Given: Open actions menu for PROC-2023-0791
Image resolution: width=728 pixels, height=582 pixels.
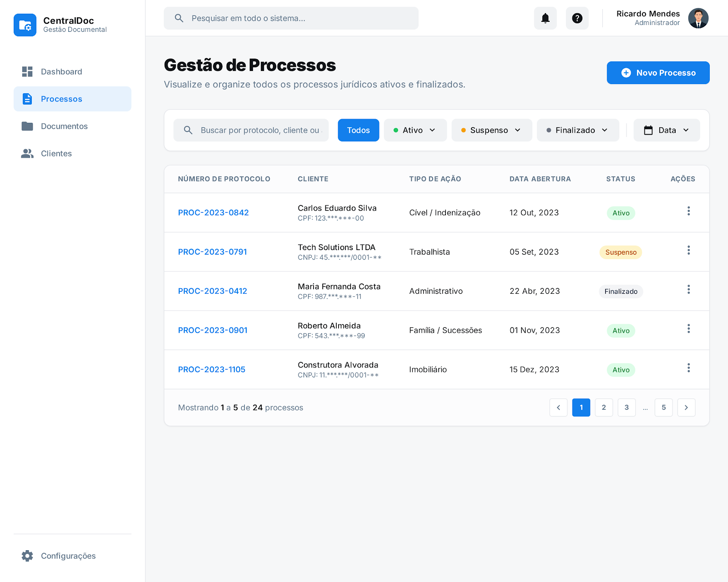Looking at the screenshot, I should (x=689, y=250).
